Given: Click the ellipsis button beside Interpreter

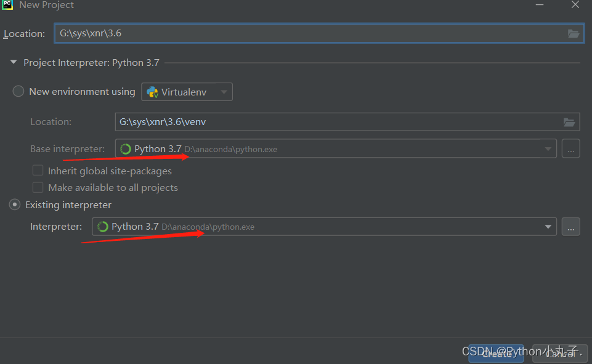Looking at the screenshot, I should coord(570,227).
